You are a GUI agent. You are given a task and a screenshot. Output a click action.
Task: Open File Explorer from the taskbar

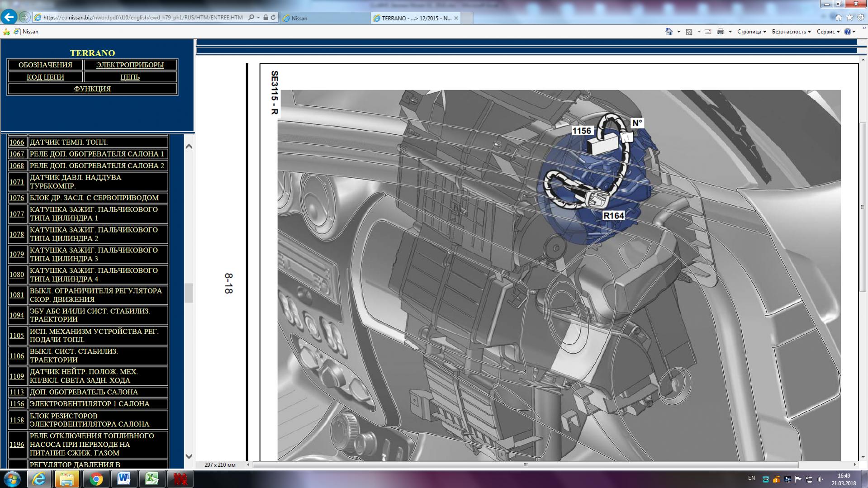pyautogui.click(x=67, y=479)
